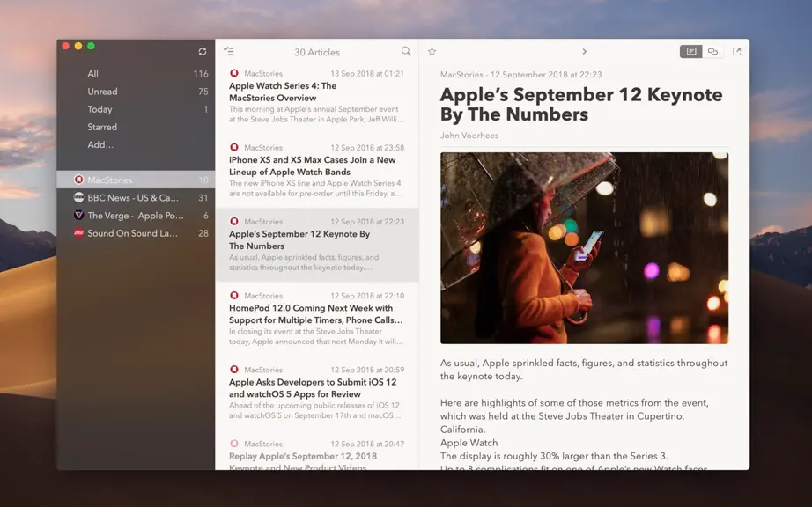Viewport: 812px width, 507px height.
Task: Click feed icon on the HomePod 12.0 row
Action: (x=234, y=296)
